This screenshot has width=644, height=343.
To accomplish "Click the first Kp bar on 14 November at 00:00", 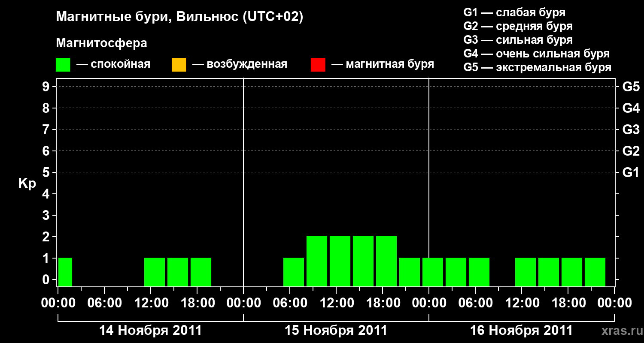I will [x=65, y=272].
